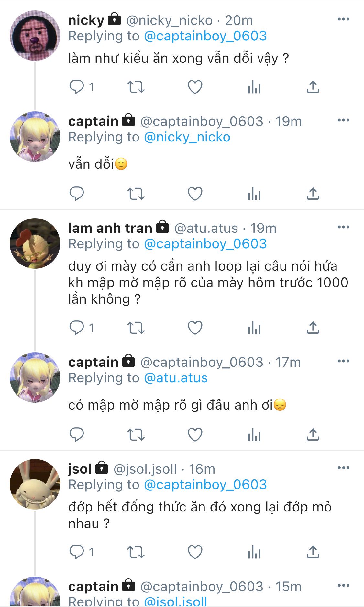Image resolution: width=364 pixels, height=607 pixels.
Task: Open more options on nicky's tweet
Action: click(x=343, y=19)
